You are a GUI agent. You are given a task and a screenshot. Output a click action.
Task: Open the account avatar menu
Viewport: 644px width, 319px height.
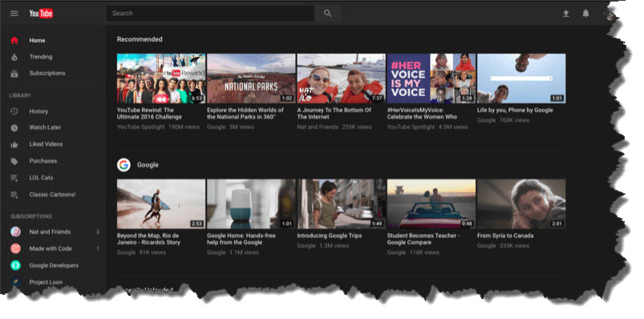(x=610, y=14)
